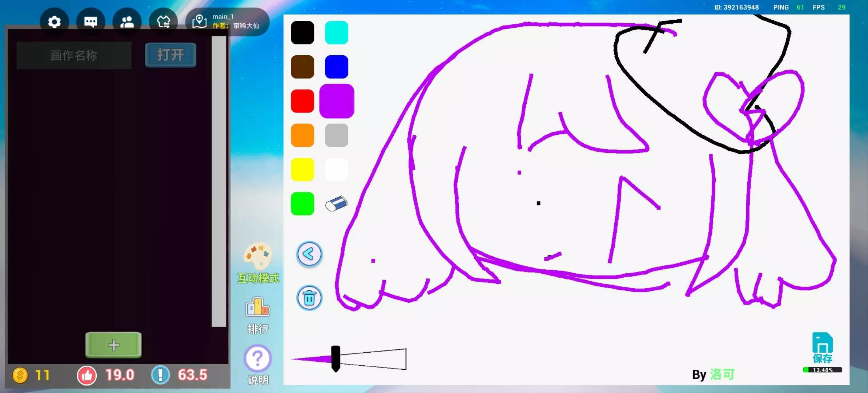868x393 pixels.
Task: Open the settings gear icon
Action: click(54, 22)
